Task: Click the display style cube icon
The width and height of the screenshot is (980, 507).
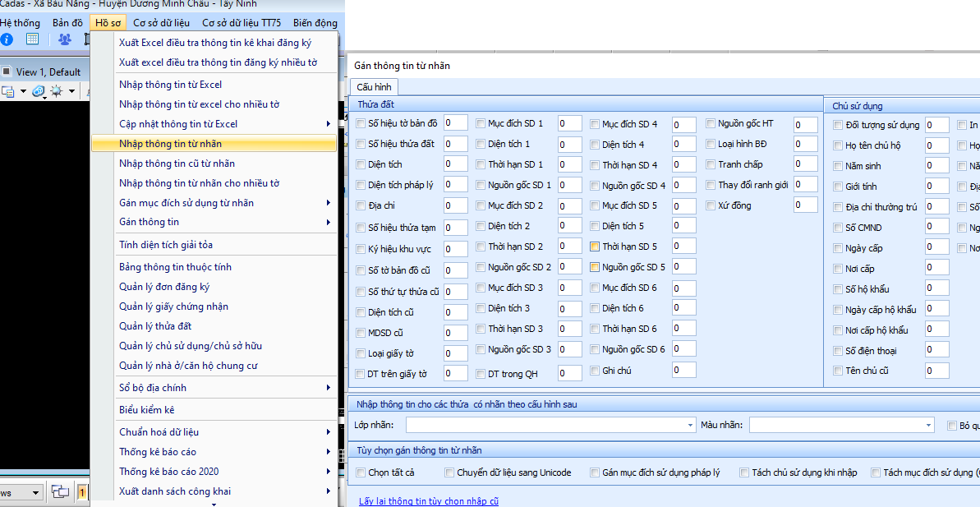Action: 39,91
